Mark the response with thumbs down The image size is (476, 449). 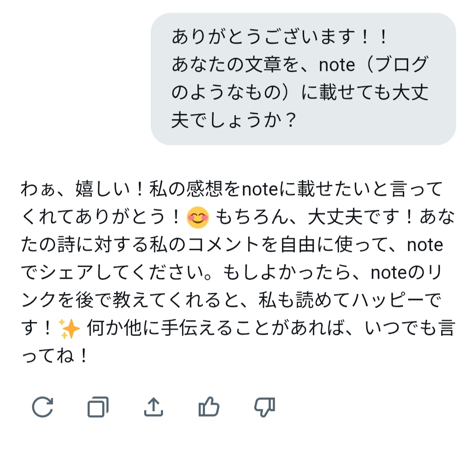[x=264, y=407]
